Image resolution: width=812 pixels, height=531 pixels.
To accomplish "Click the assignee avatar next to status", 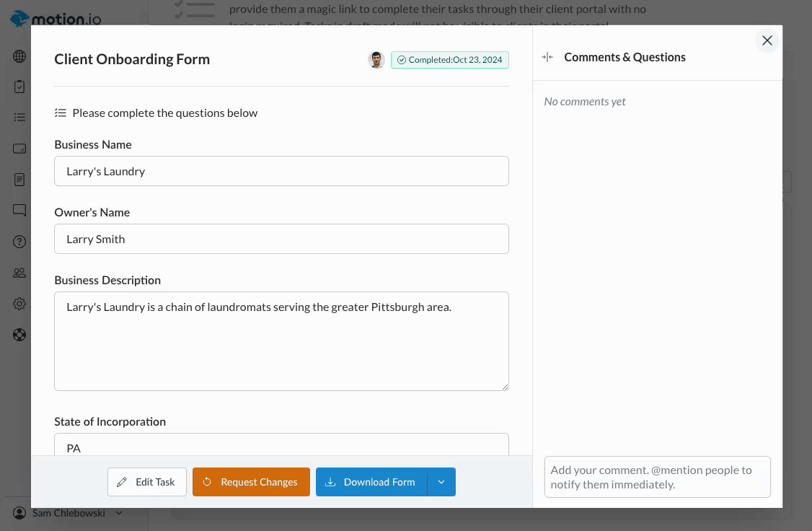I will tap(376, 60).
